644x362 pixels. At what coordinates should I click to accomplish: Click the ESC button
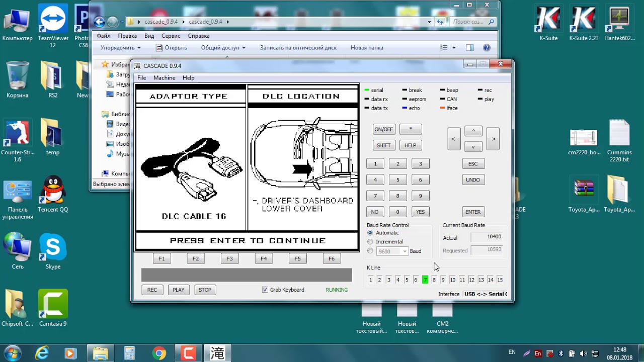click(x=473, y=163)
